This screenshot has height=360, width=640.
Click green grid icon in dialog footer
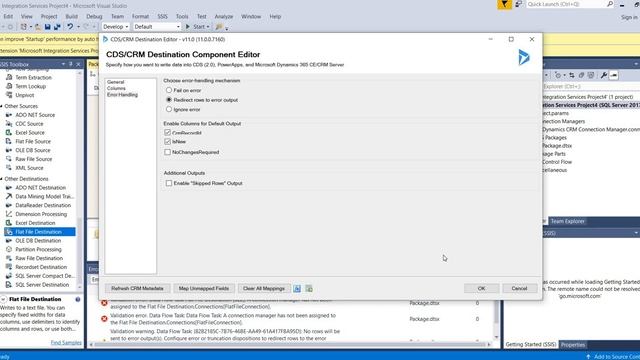click(x=309, y=289)
